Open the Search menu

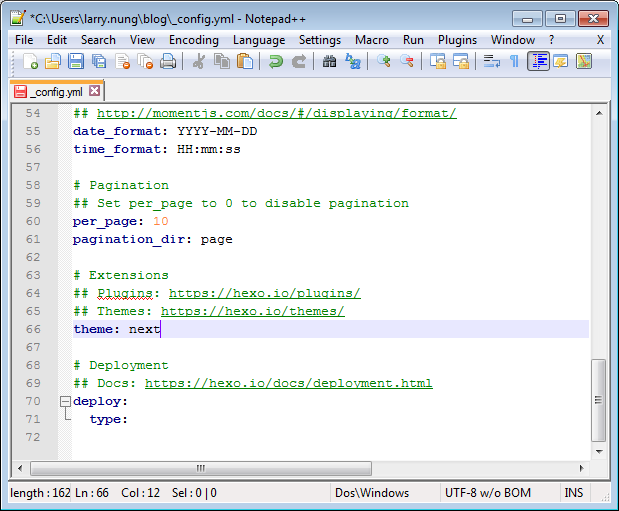[x=98, y=40]
